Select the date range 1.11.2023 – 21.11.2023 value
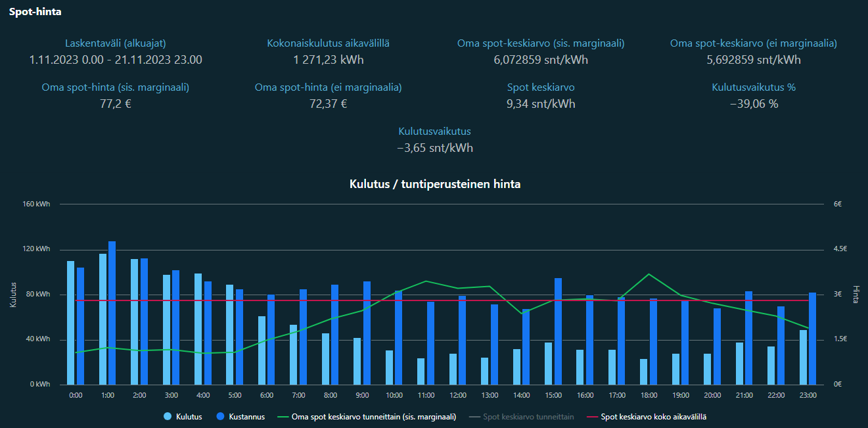868x428 pixels. pyautogui.click(x=116, y=60)
